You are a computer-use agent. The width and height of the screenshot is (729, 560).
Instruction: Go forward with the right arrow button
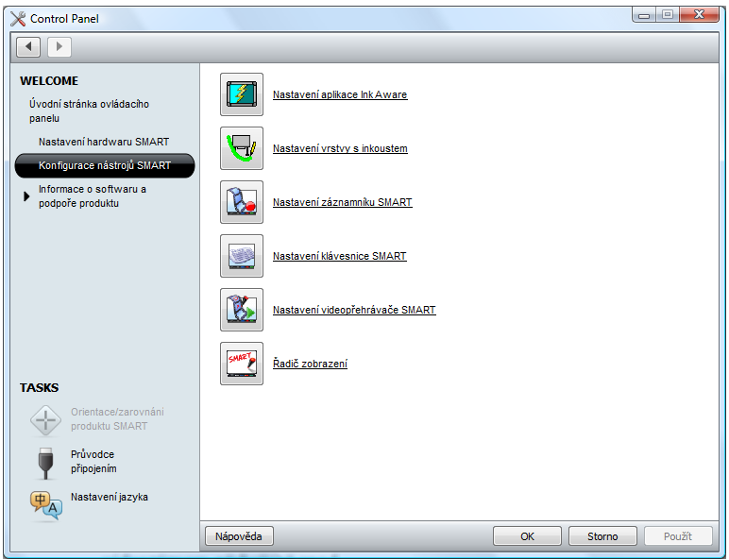click(x=59, y=46)
